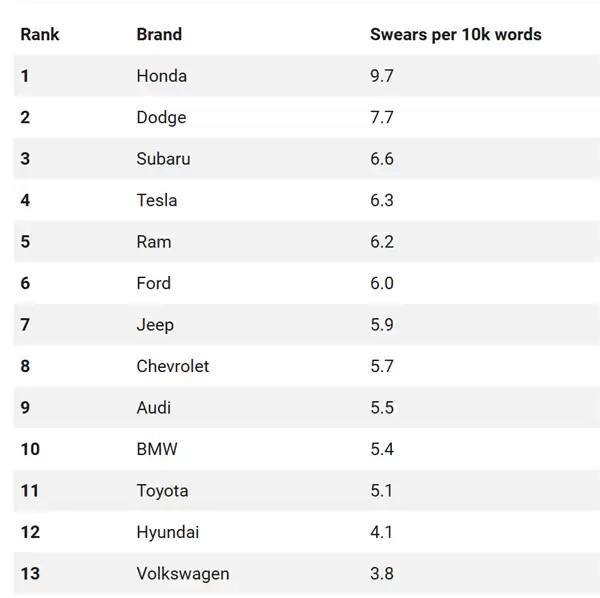Select the BMW brand cell
Image resolution: width=600 pixels, height=598 pixels.
157,449
